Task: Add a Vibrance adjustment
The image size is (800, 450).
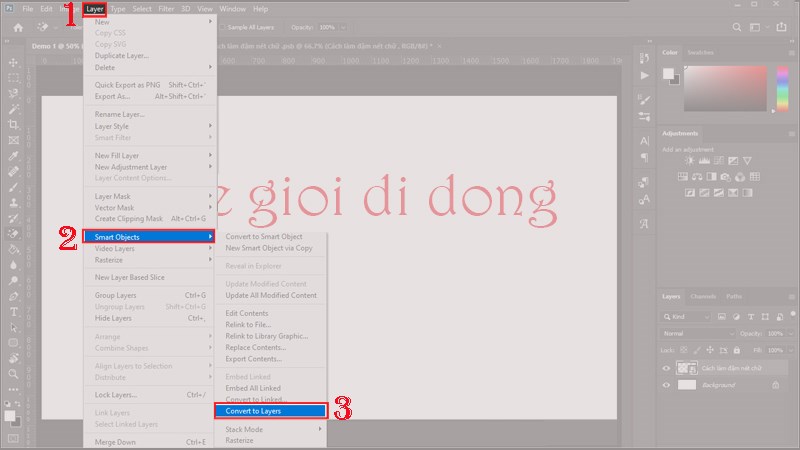Action: tap(747, 161)
